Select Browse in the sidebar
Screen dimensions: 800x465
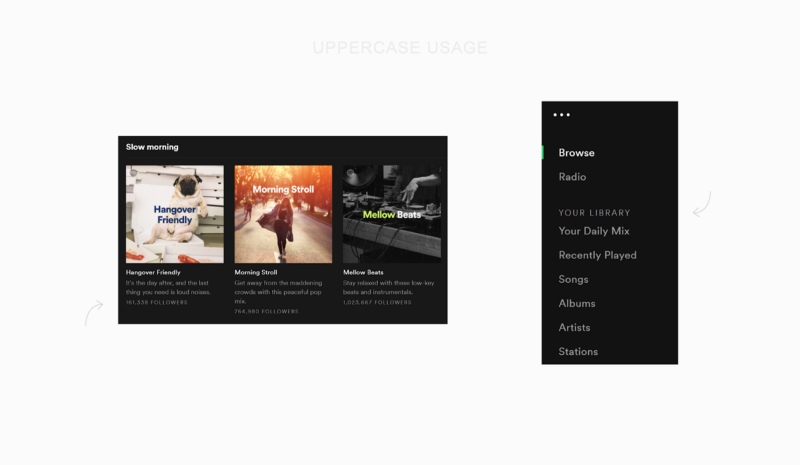tap(577, 153)
